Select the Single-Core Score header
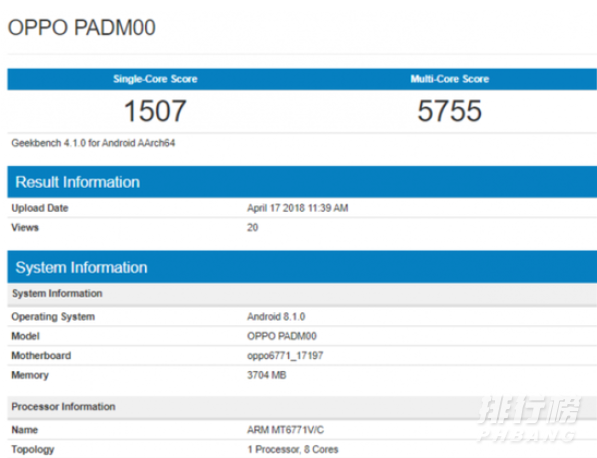 155,79
